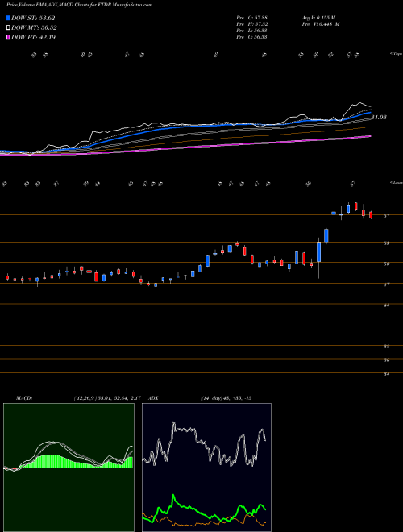403x532 pixels.
Task: Click the white DOW MT legend swatch
Action: click(8, 28)
